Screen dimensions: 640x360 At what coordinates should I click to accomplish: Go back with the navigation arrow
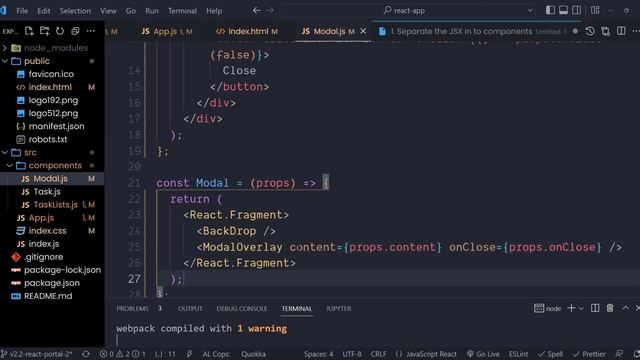tap(256, 10)
